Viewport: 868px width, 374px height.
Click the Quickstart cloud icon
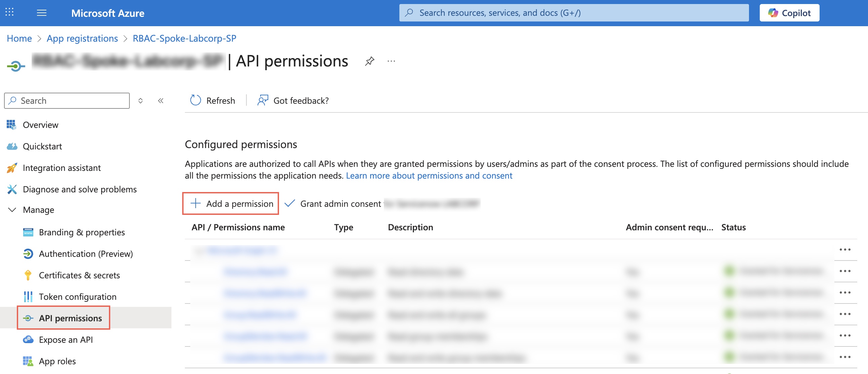click(x=12, y=146)
